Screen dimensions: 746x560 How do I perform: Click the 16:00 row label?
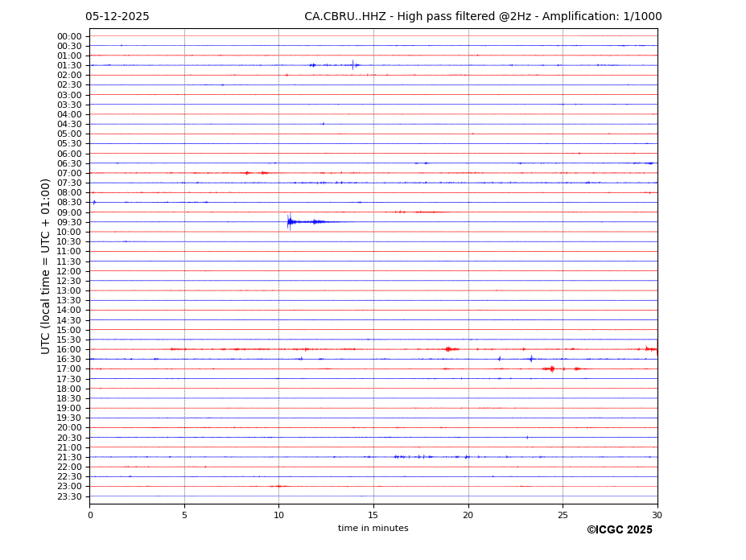69,349
